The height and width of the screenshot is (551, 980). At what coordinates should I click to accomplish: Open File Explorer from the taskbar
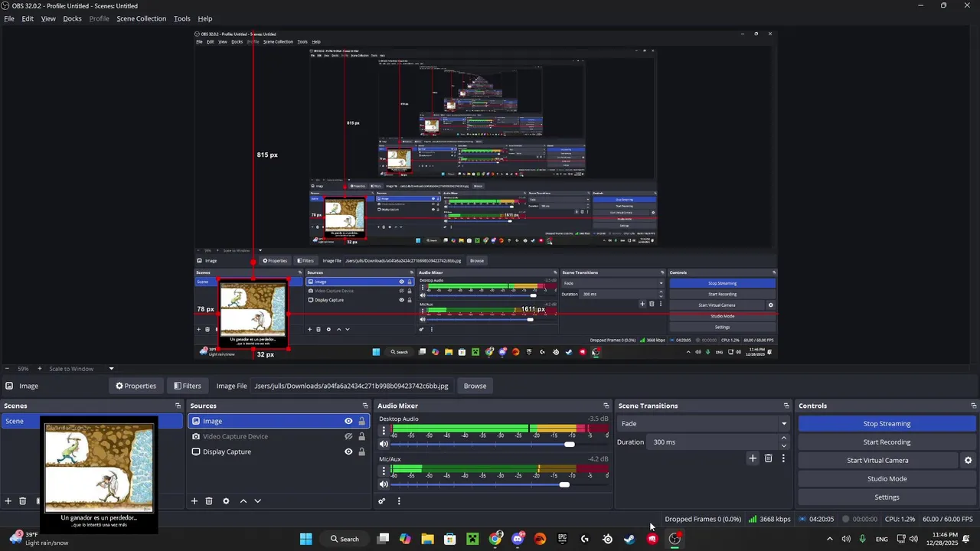pyautogui.click(x=427, y=539)
